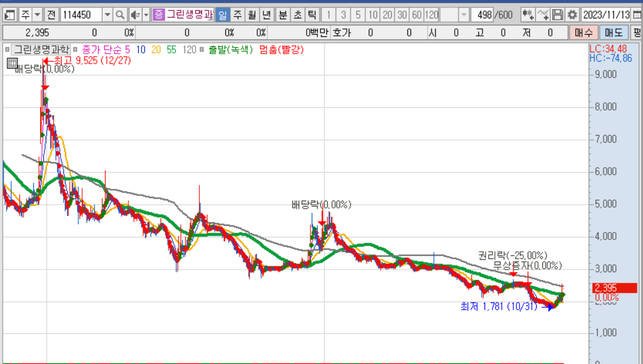Click the speaker sound alert icon
The height and width of the screenshot is (364, 643).
[135, 15]
